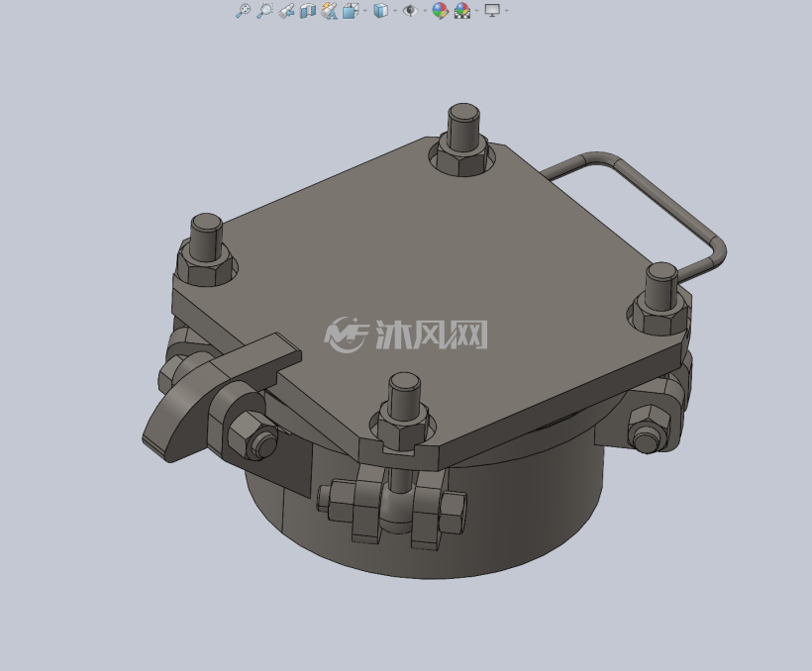
Task: Click the View Settings monitor icon
Action: (492, 10)
